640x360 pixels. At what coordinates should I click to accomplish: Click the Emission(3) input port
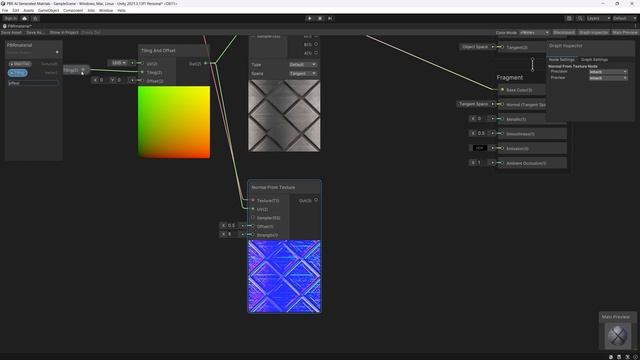(502, 148)
